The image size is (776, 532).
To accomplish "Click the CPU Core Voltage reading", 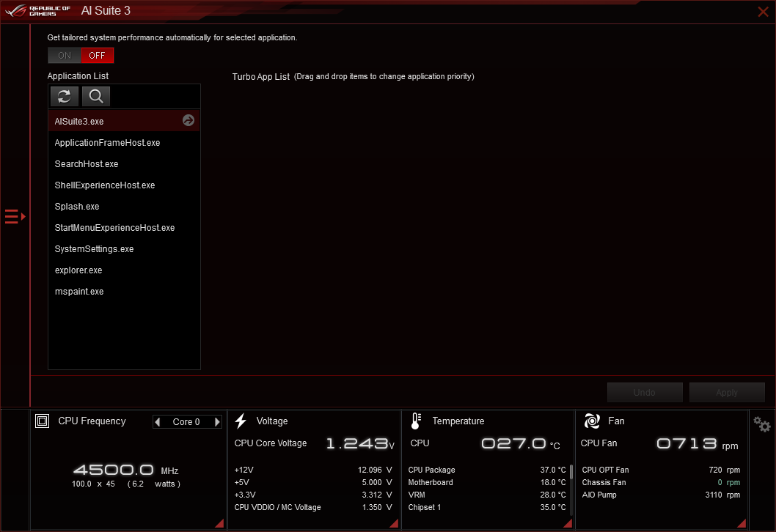I will click(360, 443).
